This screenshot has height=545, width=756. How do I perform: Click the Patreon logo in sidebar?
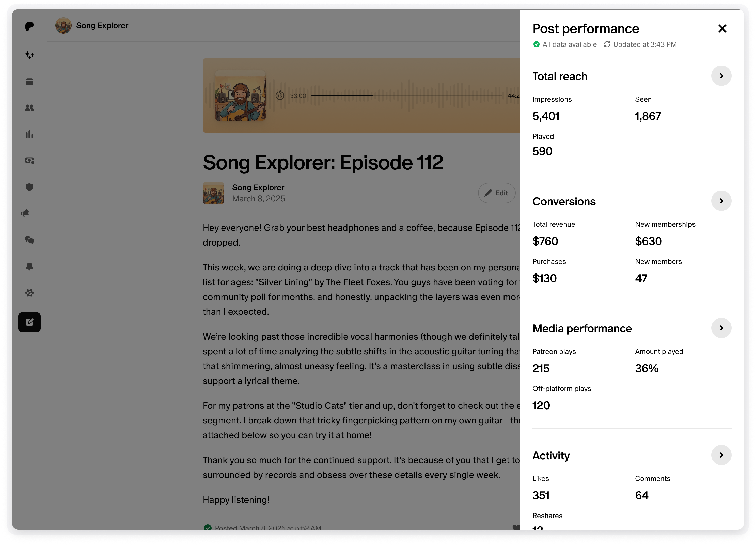29,26
